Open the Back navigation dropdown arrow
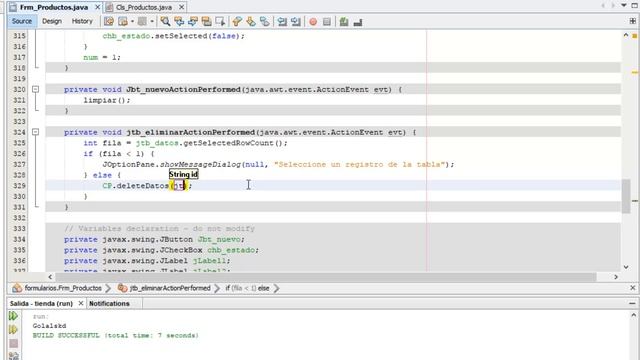This screenshot has height=360, width=640. tap(132, 22)
